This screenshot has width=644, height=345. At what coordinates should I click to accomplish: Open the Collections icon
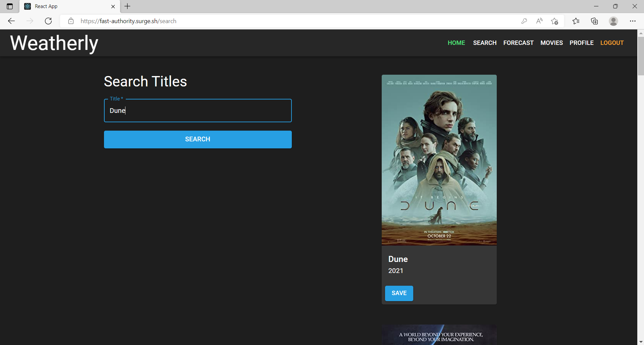click(594, 21)
